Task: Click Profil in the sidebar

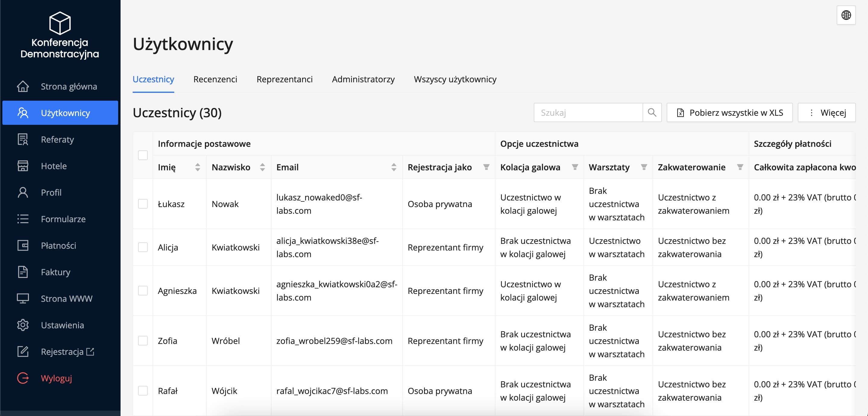Action: (60, 192)
